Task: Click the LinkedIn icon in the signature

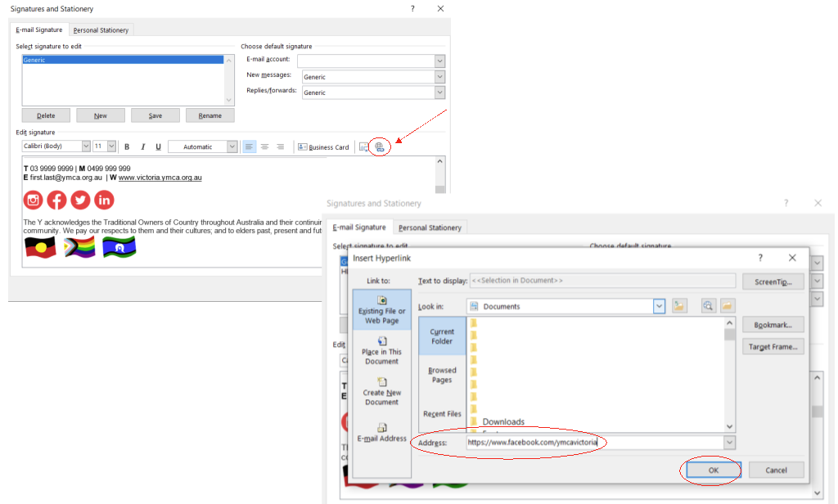Action: [x=103, y=199]
